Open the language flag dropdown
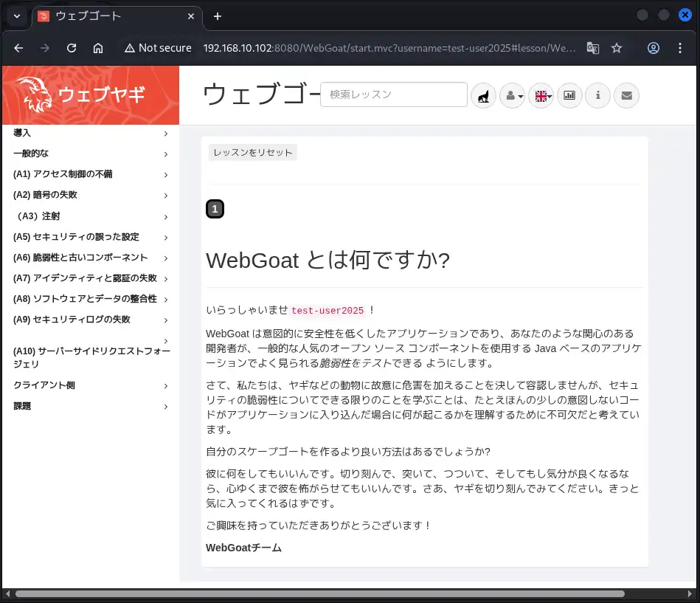 point(541,95)
